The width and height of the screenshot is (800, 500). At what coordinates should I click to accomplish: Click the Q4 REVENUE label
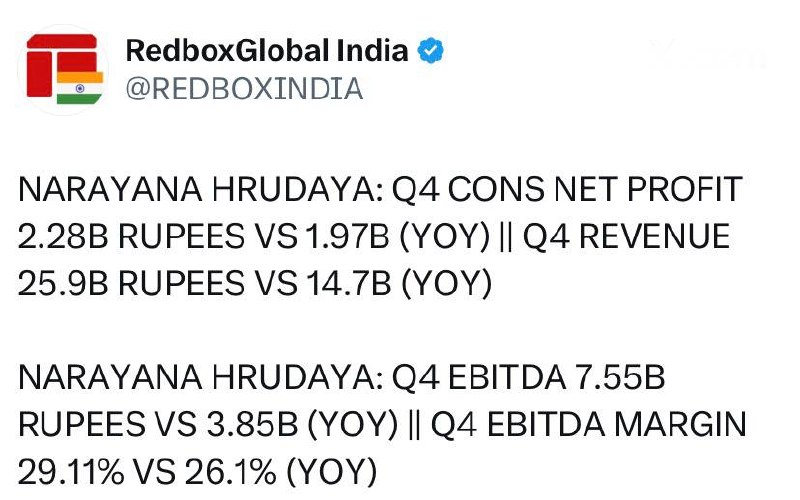coord(627,236)
